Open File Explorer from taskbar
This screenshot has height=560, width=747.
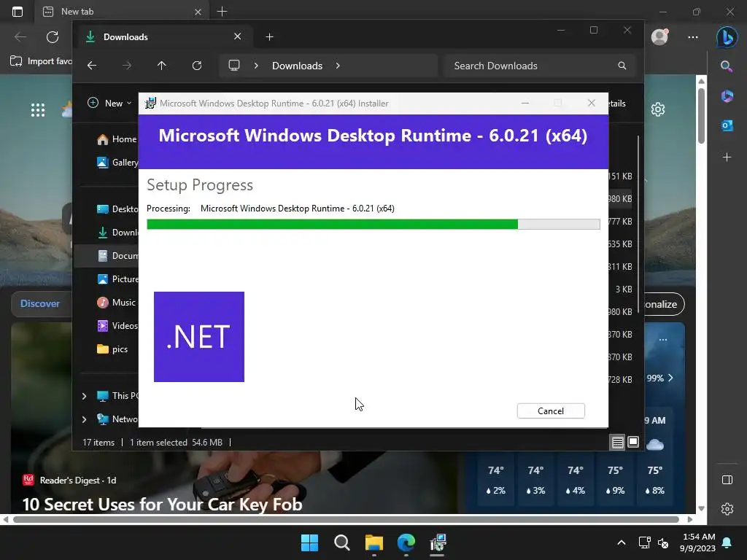point(374,542)
